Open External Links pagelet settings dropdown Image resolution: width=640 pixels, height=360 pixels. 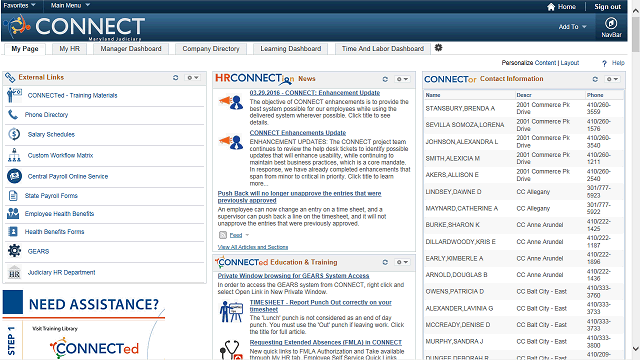click(193, 78)
